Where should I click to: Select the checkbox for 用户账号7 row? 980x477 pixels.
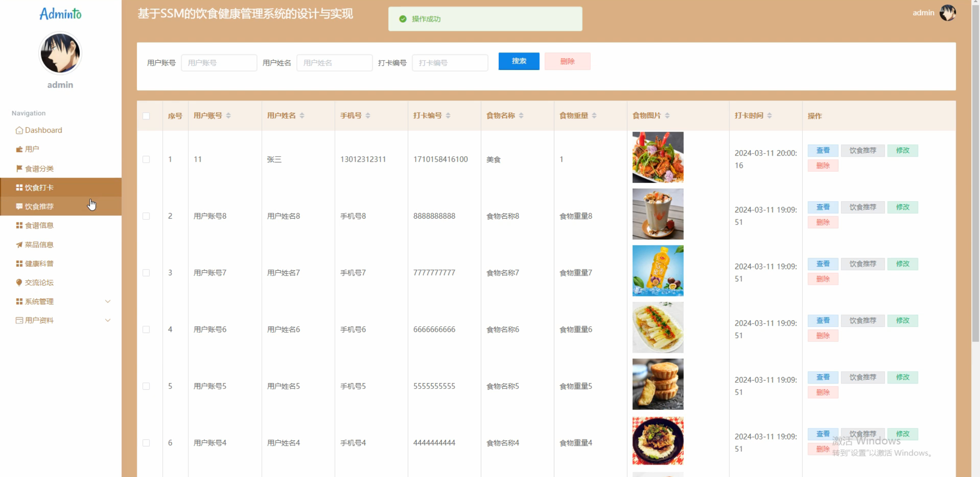(146, 273)
